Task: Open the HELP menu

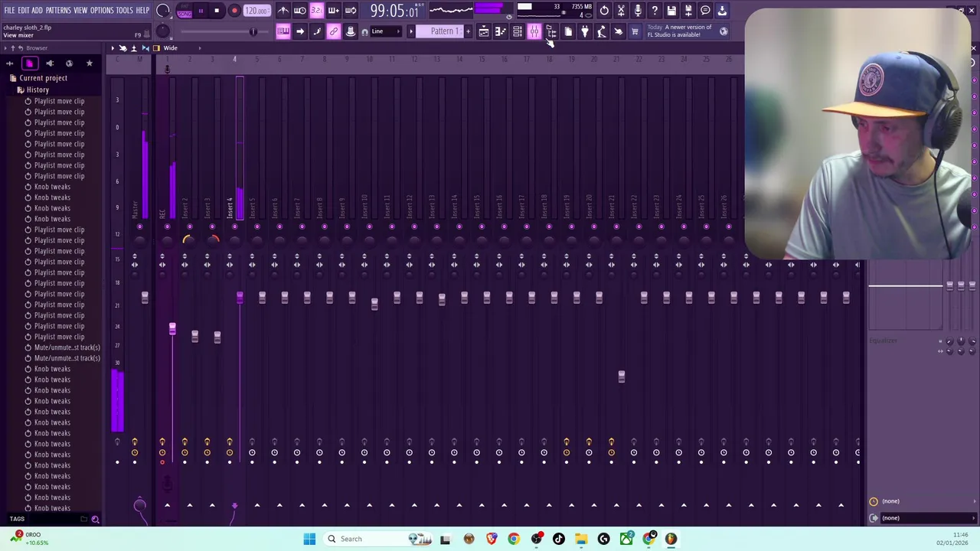Action: coord(143,10)
